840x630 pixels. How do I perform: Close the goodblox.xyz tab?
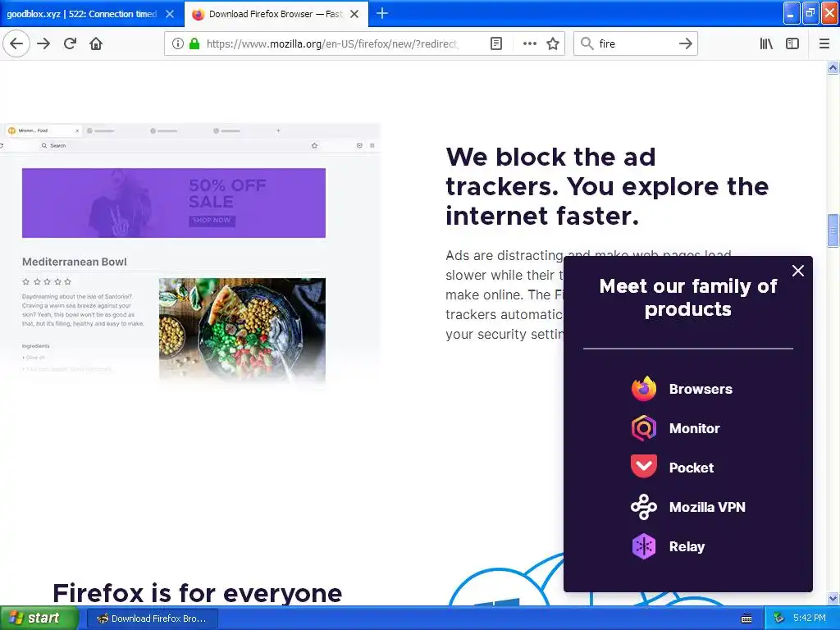pyautogui.click(x=170, y=14)
